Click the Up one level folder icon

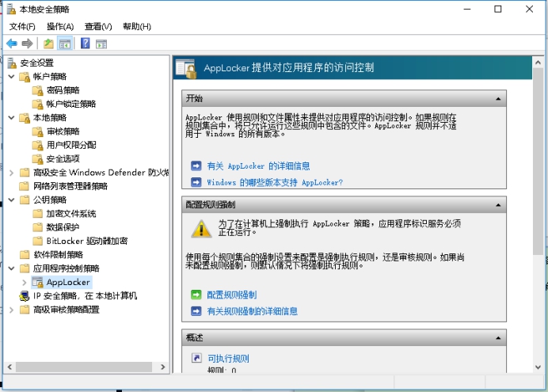(48, 44)
